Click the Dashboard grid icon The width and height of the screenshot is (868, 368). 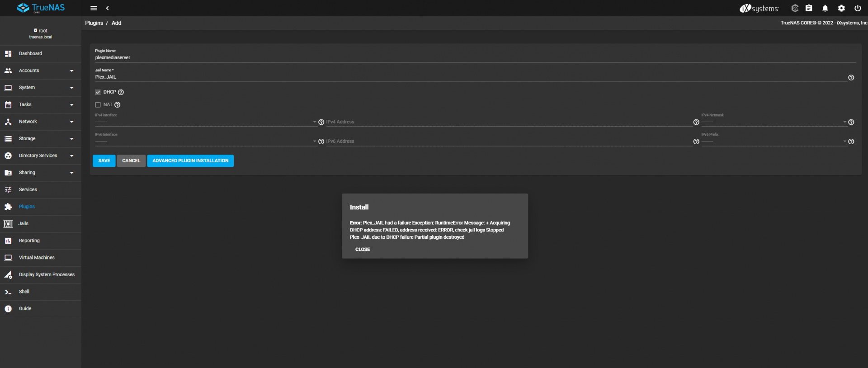pyautogui.click(x=8, y=54)
